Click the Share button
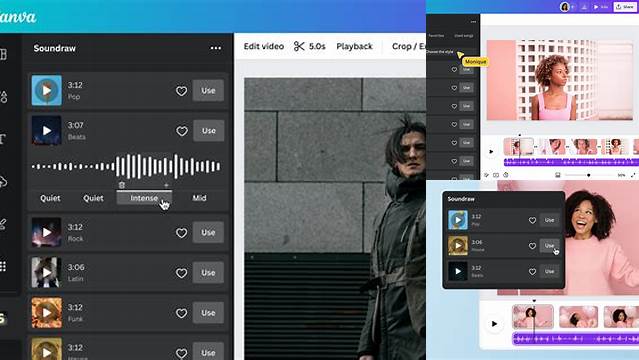 click(x=625, y=7)
